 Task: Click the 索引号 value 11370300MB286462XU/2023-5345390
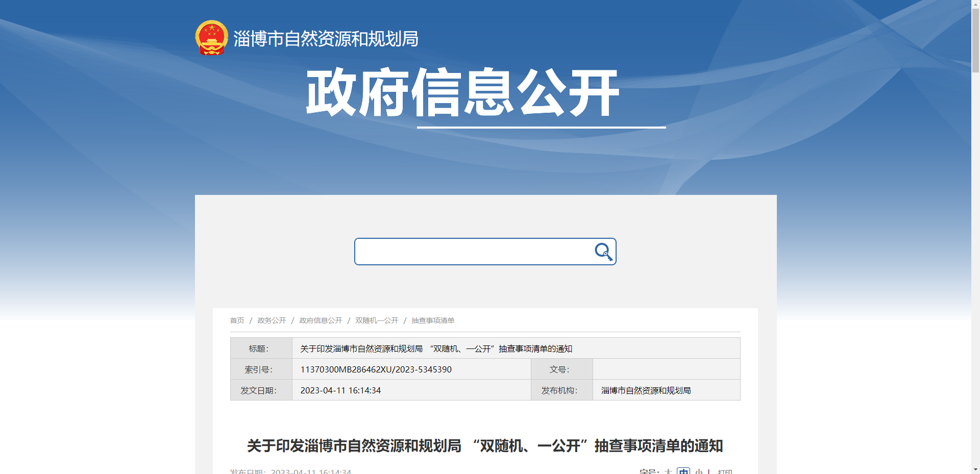376,369
